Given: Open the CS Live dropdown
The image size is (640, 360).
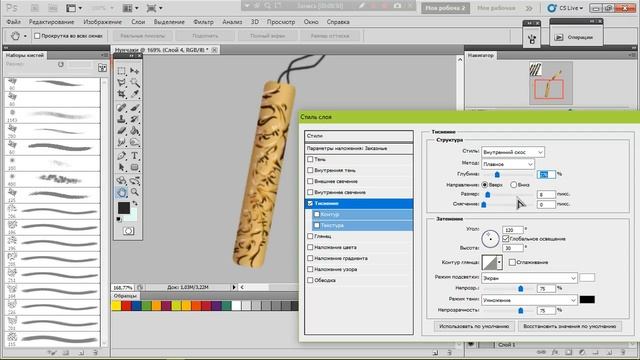Looking at the screenshot, I should 566,8.
